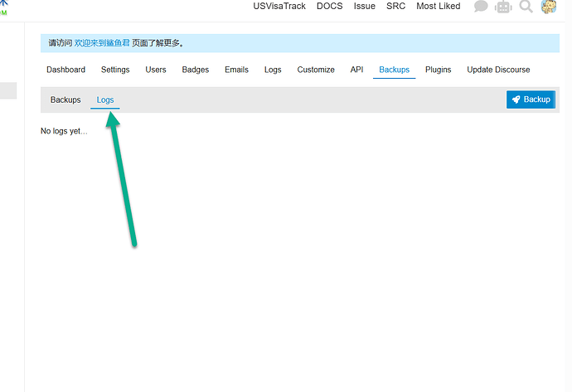Click the robot bot icon in header
This screenshot has width=572, height=392.
(503, 7)
